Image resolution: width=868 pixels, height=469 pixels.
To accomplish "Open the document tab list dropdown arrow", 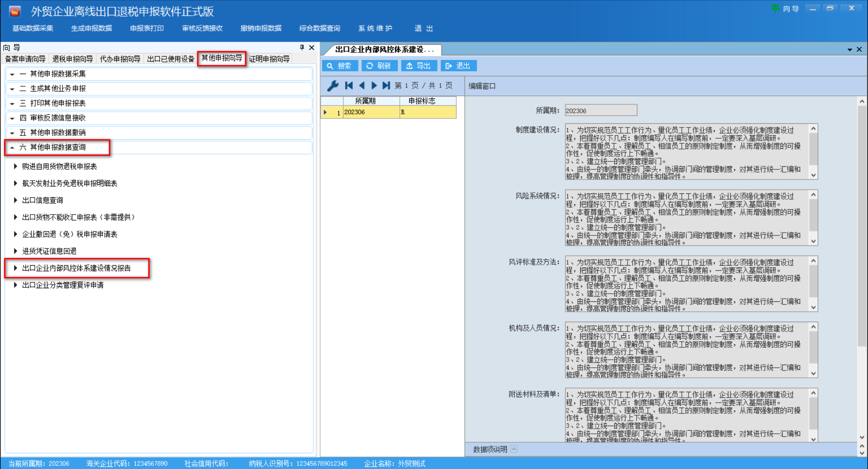I will click(x=849, y=49).
